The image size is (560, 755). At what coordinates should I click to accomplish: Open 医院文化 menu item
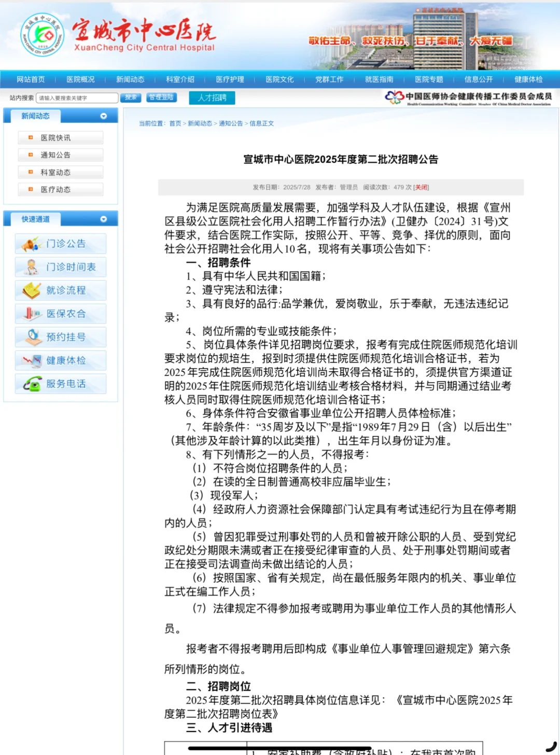[279, 79]
